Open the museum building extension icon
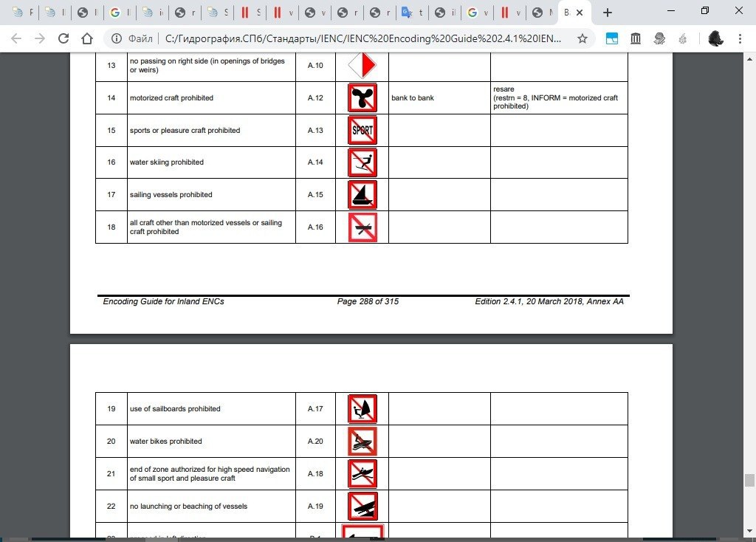Viewport: 756px width, 542px height. (636, 38)
